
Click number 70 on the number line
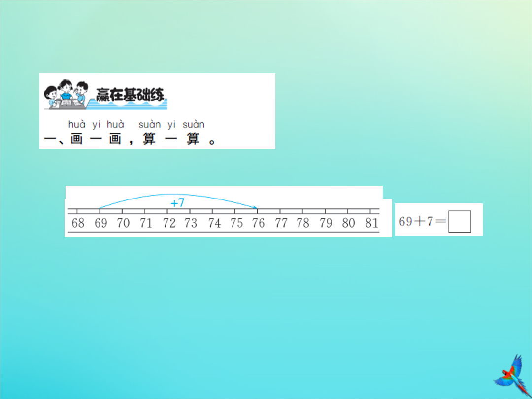point(123,223)
